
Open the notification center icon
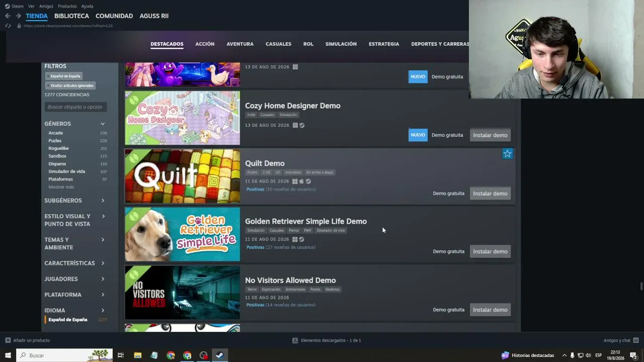coord(633,355)
